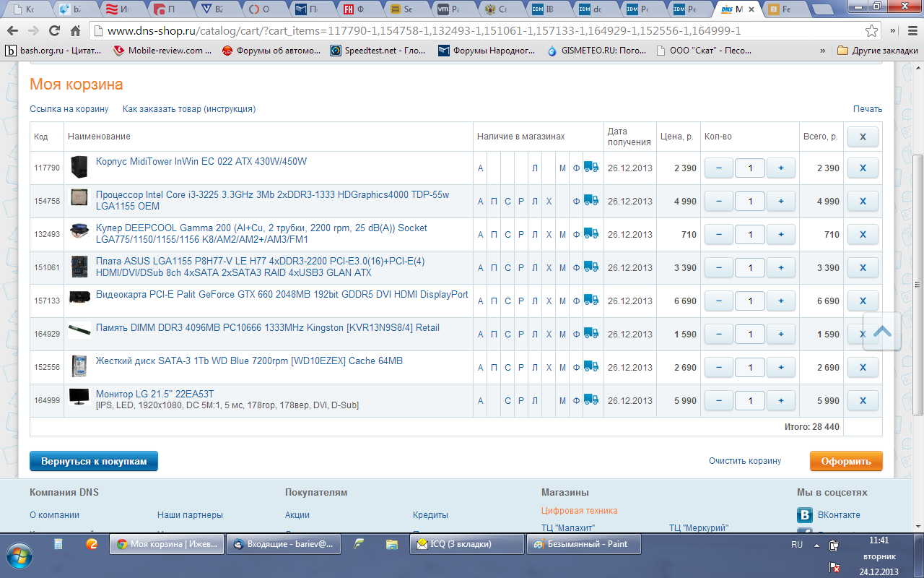Image resolution: width=924 pixels, height=578 pixels.
Task: Click the WD hard drive product thumbnail
Action: pos(79,367)
